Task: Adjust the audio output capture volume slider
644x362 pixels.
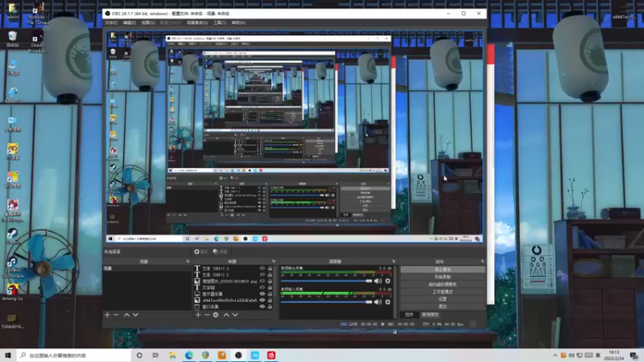Action: click(x=326, y=281)
